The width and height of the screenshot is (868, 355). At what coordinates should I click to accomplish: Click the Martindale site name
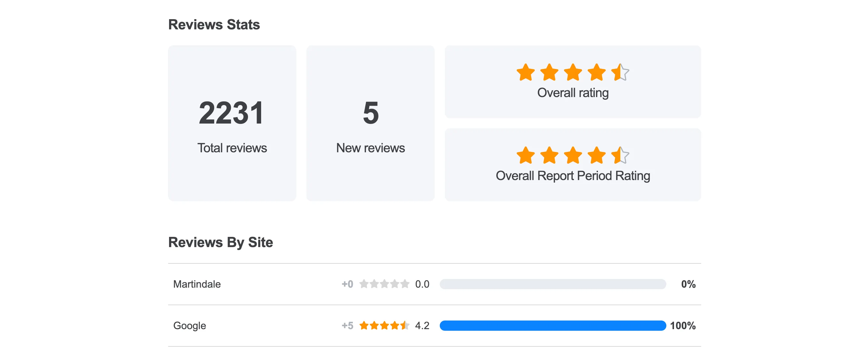pos(197,284)
